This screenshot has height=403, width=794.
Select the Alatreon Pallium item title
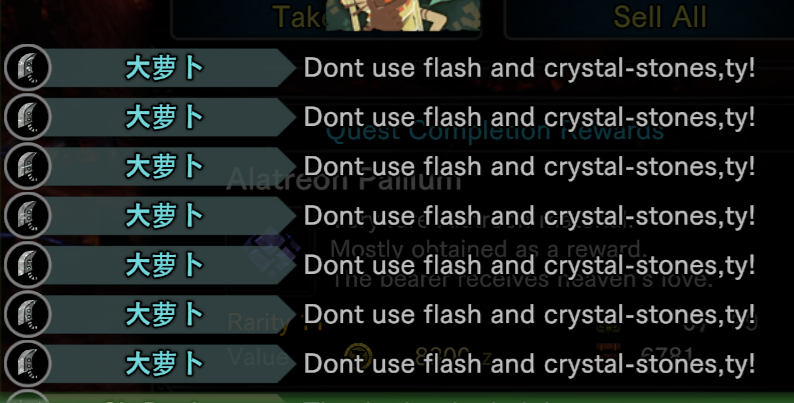344,179
